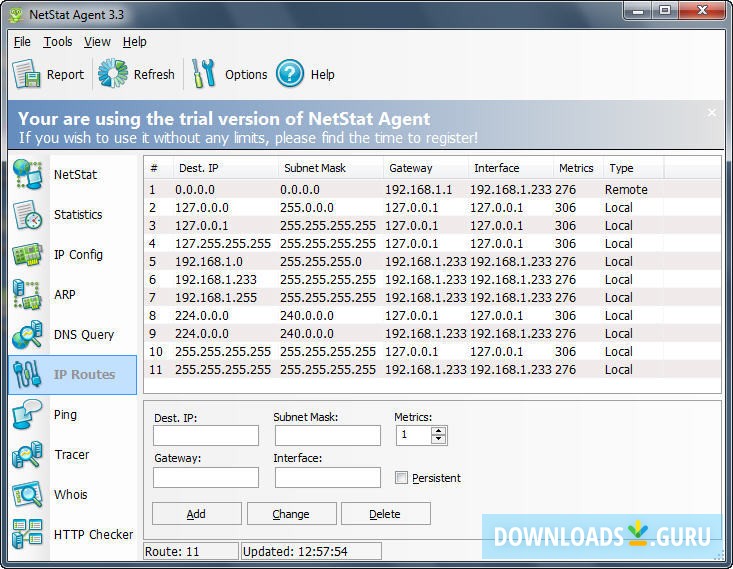
Task: Click the 255.255.255.0 subnet mask cell
Action: coord(321,261)
